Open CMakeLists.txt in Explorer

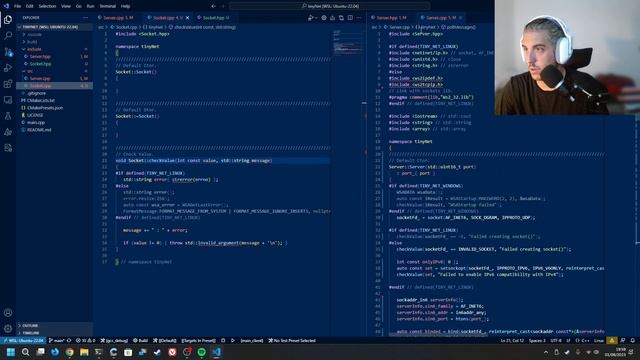pyautogui.click(x=54, y=100)
